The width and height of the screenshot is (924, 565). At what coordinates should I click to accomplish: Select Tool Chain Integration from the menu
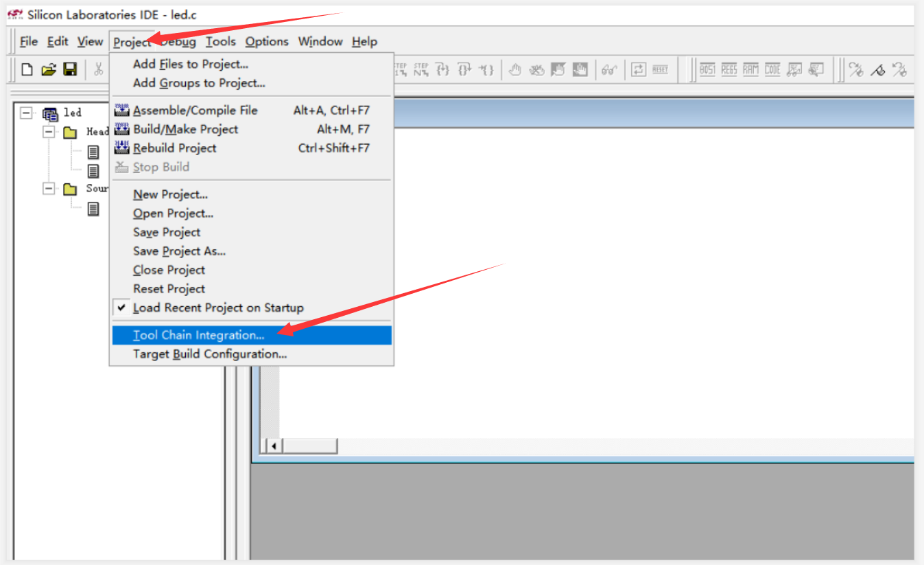coord(198,335)
